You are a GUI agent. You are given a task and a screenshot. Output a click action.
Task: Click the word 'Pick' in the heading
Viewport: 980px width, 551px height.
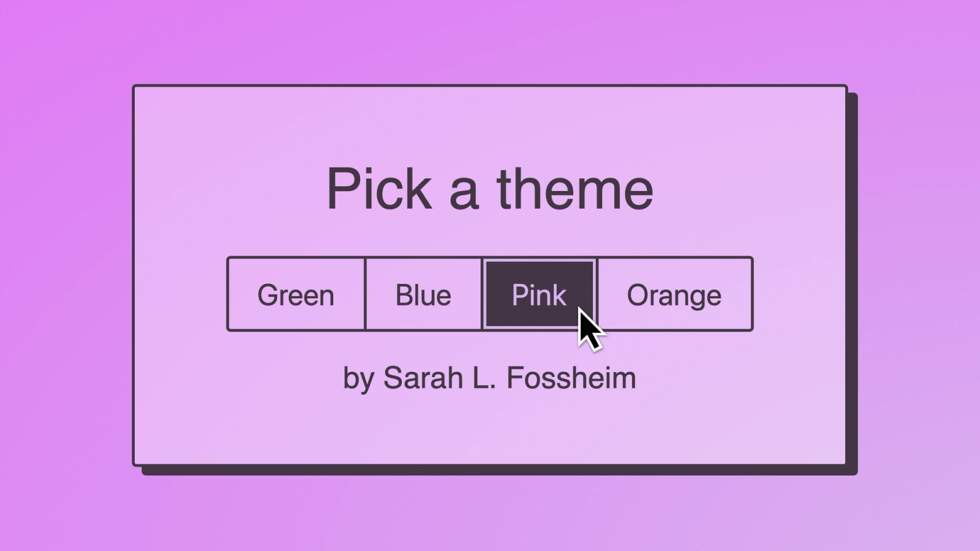pos(379,189)
